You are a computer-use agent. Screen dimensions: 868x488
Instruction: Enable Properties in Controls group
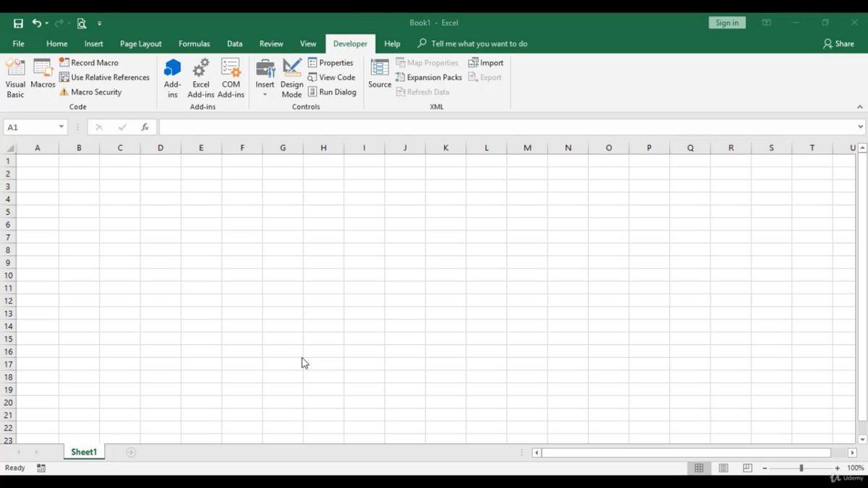[331, 62]
